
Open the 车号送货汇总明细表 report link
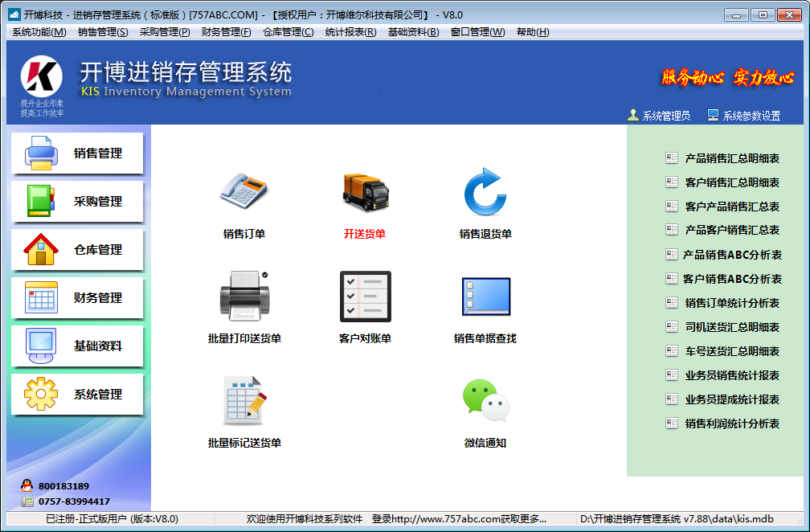732,351
